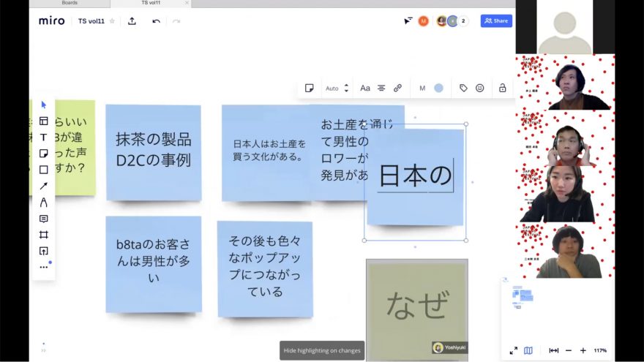Lock the selected sticky note
644x362 pixels.
502,88
